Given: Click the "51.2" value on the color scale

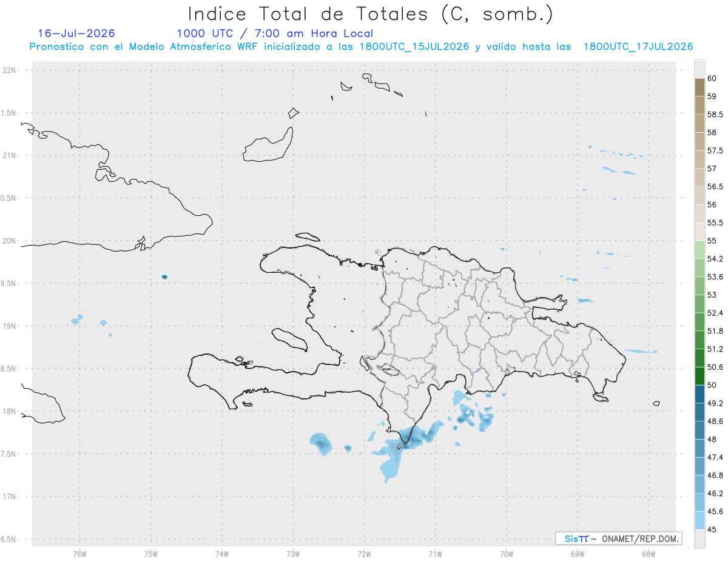Looking at the screenshot, I should 715,349.
